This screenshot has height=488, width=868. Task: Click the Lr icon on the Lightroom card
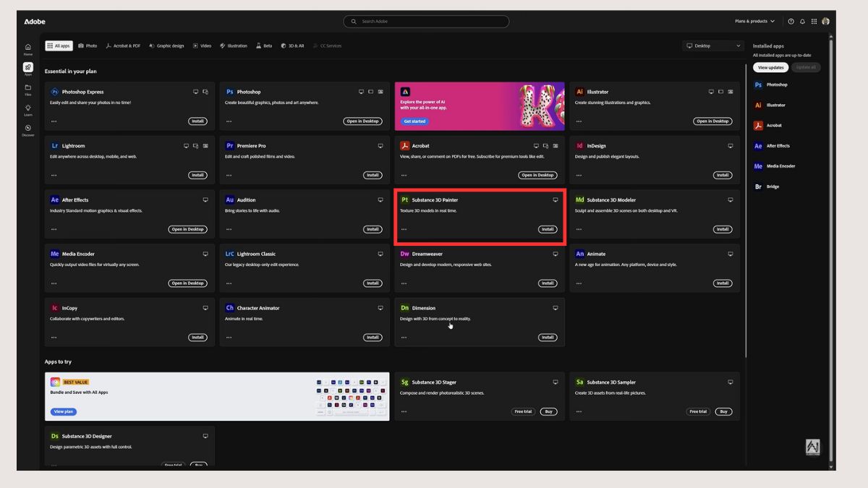tap(54, 146)
